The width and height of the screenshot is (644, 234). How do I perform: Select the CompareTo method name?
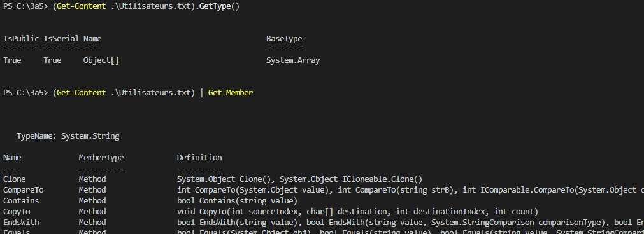pos(24,189)
